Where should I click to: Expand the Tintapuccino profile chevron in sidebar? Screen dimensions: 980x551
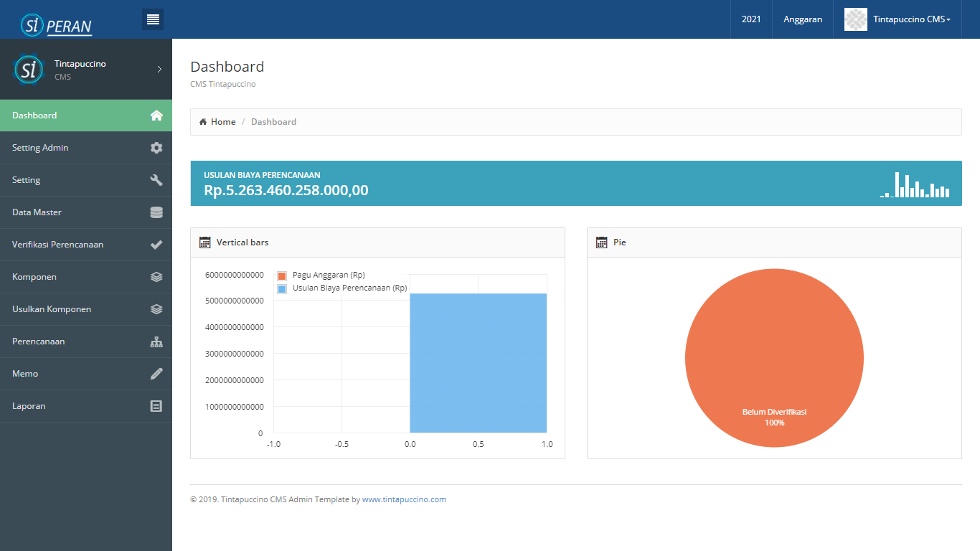point(159,70)
